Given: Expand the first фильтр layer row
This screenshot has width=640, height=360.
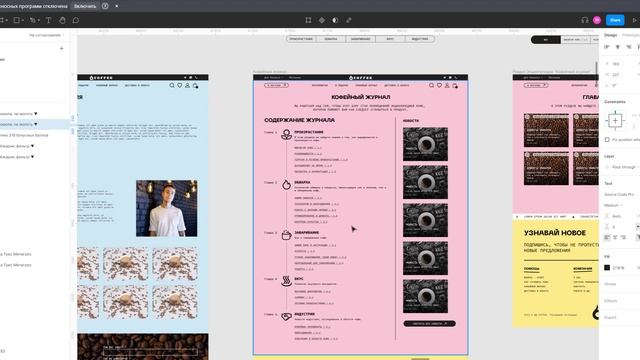Looking at the screenshot, I should pyautogui.click(x=32, y=146).
